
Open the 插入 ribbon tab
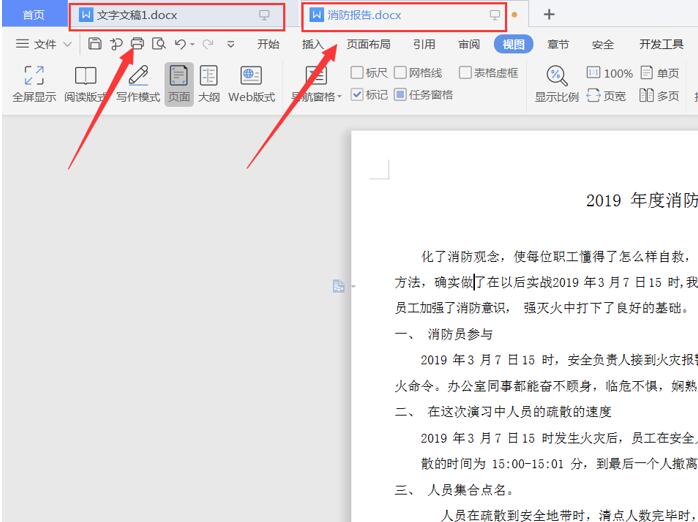pos(313,44)
